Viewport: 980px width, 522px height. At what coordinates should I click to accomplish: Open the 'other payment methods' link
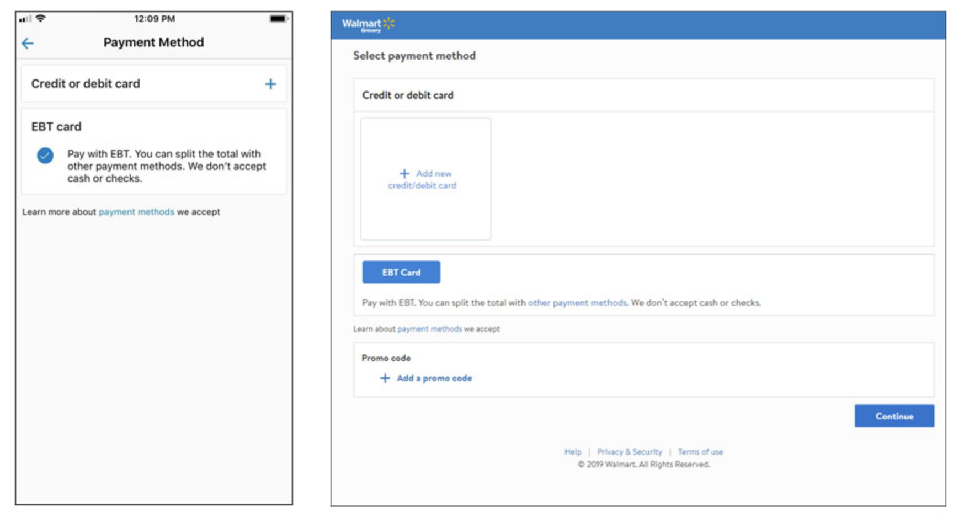(x=577, y=302)
